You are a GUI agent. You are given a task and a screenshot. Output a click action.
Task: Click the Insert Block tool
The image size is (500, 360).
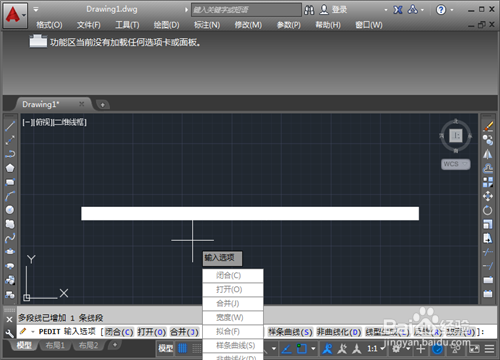pos(10,280)
